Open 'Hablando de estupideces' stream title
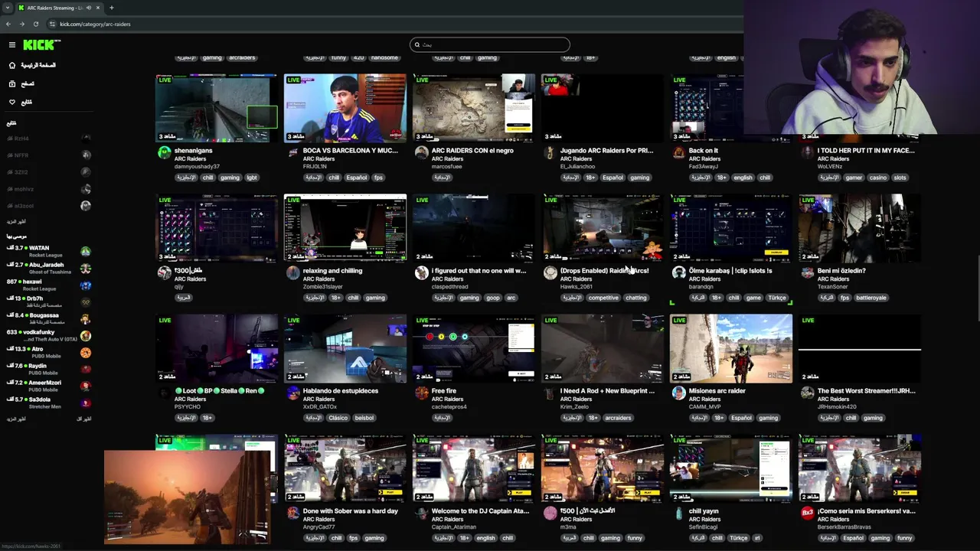980x551 pixels. (341, 391)
